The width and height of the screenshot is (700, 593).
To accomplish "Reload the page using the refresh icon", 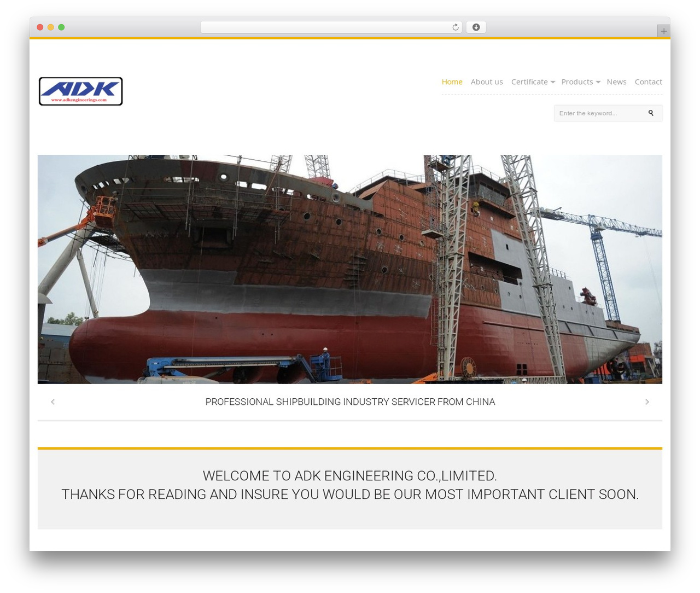I will coord(455,27).
